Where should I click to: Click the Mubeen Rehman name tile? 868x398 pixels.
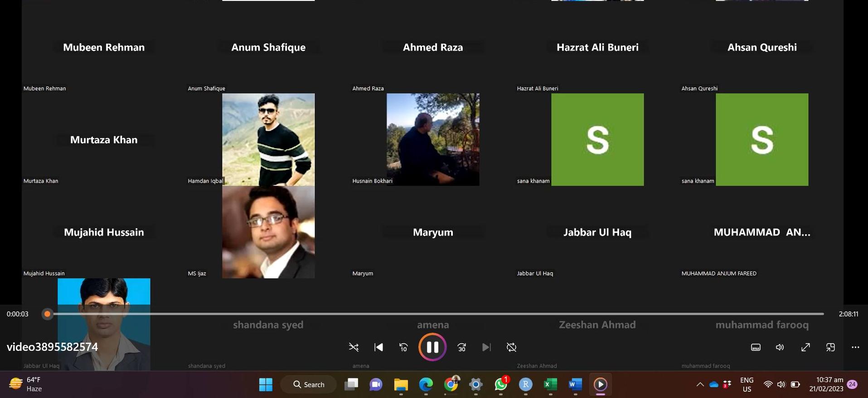pos(104,47)
